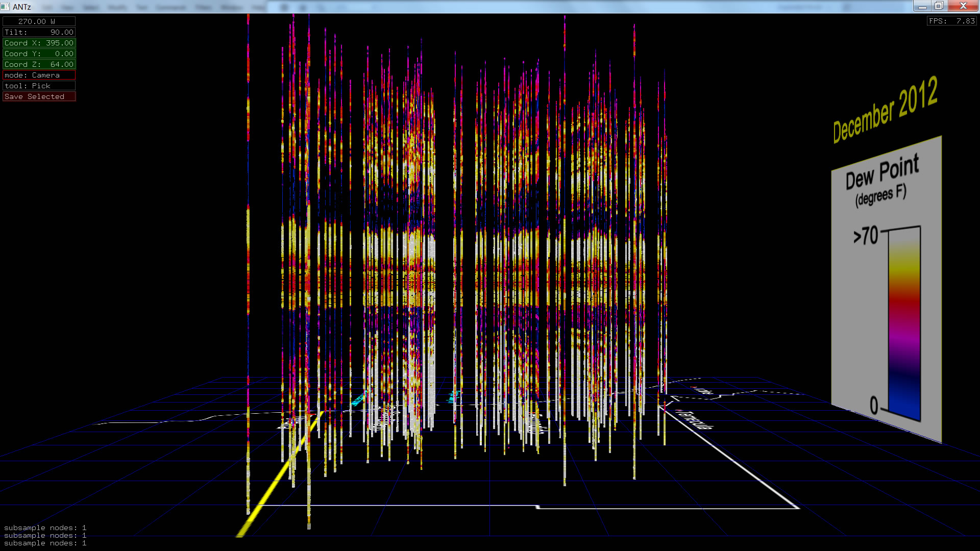Minimize the ANTz window
Screen dimensions: 980x551
click(922, 6)
